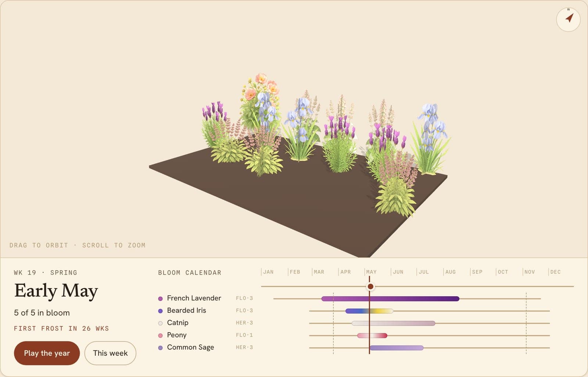Click the 5 of 5 in bloom text
This screenshot has height=377, width=588.
click(42, 313)
